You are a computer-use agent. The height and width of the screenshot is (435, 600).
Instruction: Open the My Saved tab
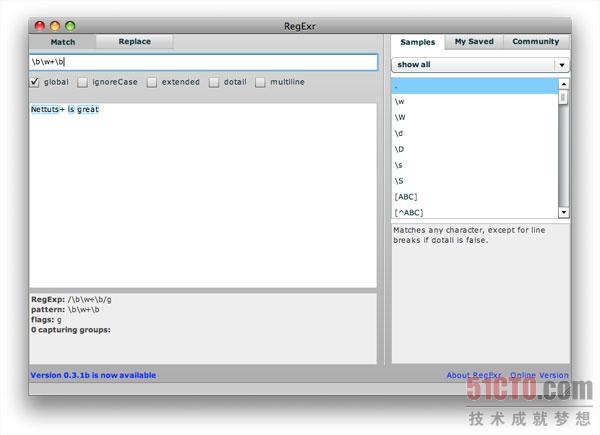pos(474,41)
